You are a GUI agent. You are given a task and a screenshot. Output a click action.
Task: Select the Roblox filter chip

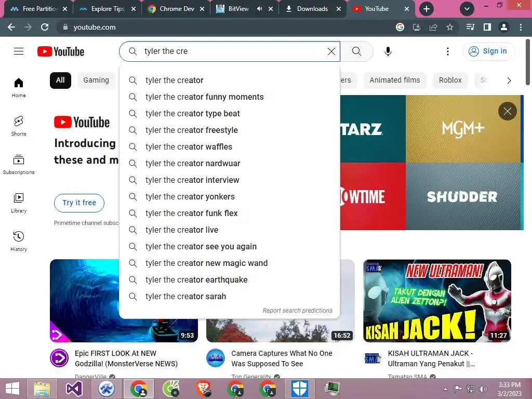pyautogui.click(x=450, y=81)
